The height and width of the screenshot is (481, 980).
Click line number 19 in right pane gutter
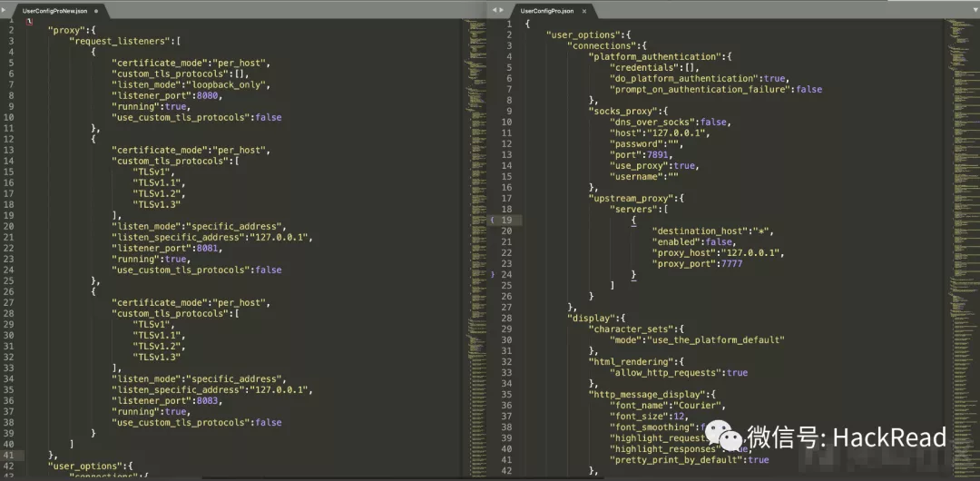tap(507, 221)
